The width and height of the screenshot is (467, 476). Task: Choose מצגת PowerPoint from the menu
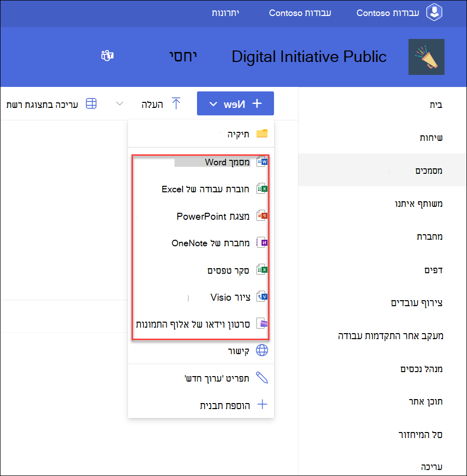coord(201,216)
